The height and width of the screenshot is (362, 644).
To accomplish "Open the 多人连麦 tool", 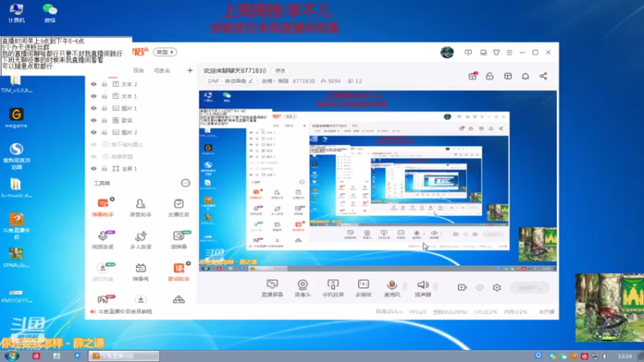I will [x=140, y=240].
